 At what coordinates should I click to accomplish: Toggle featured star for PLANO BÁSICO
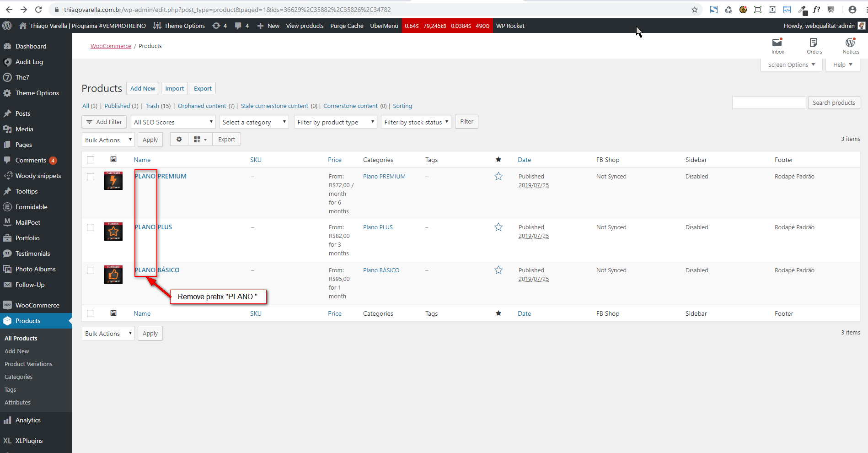pyautogui.click(x=498, y=270)
